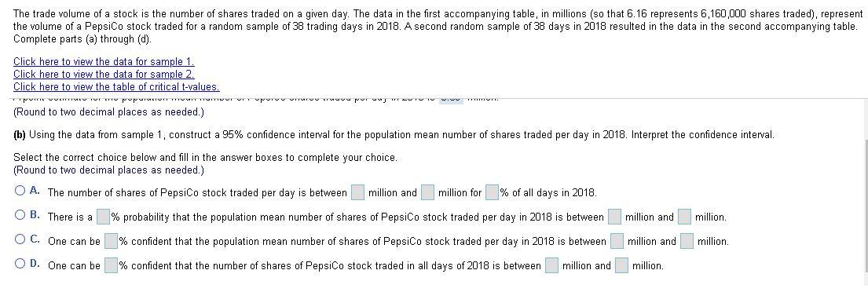Open the table of critical t-values link
This screenshot has height=292, width=868.
[116, 87]
